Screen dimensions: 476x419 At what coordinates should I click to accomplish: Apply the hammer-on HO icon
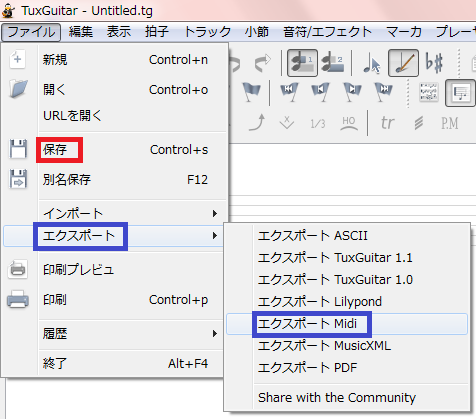pyautogui.click(x=349, y=123)
